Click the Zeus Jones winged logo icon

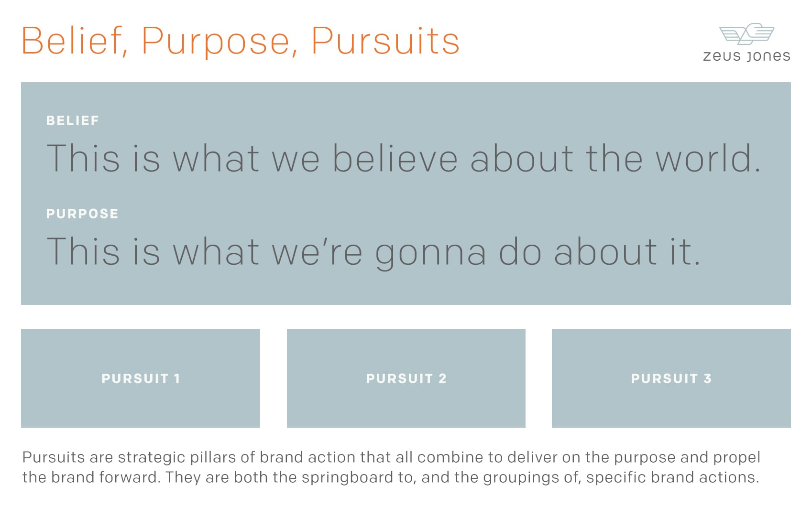point(746,33)
